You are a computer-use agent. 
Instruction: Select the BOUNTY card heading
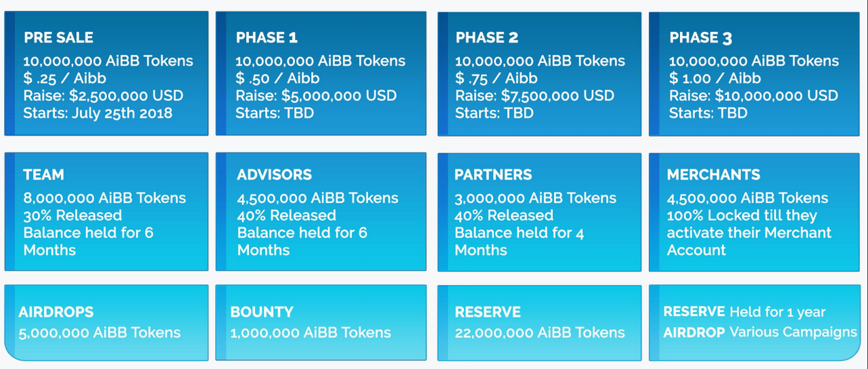click(x=262, y=313)
